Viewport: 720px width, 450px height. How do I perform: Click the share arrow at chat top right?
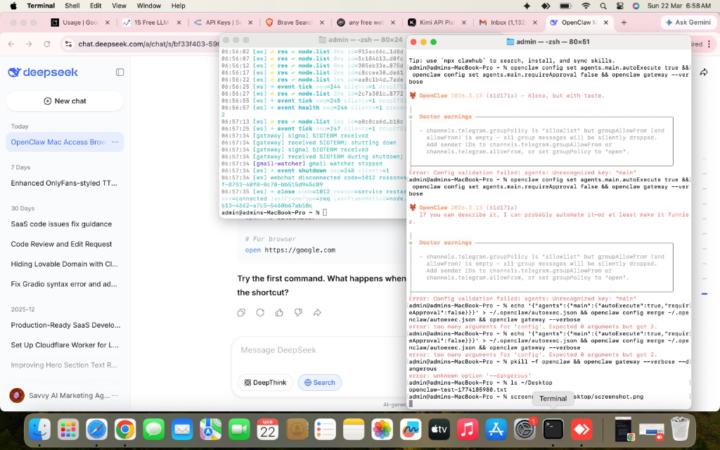(703, 73)
